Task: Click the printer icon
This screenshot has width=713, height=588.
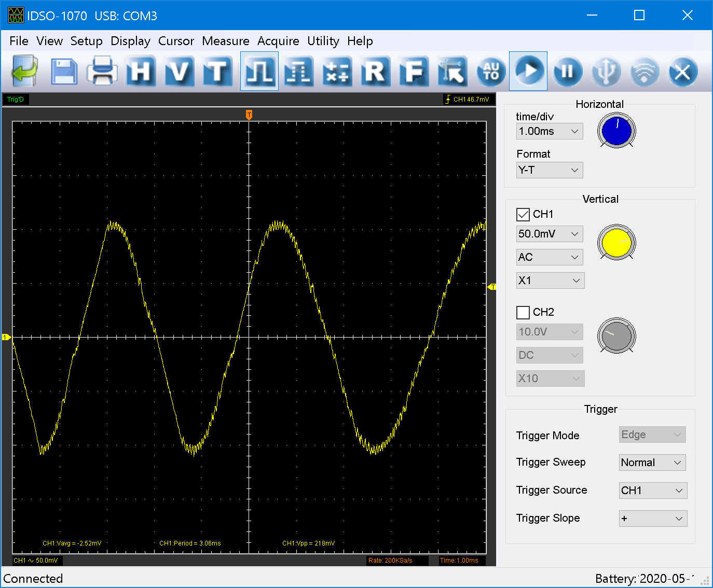Action: click(102, 71)
